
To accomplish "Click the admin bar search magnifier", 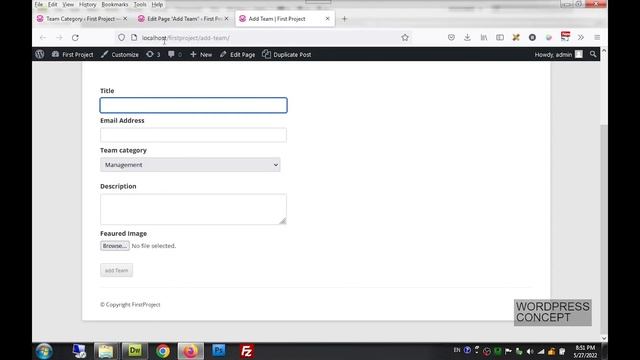I will (x=593, y=54).
